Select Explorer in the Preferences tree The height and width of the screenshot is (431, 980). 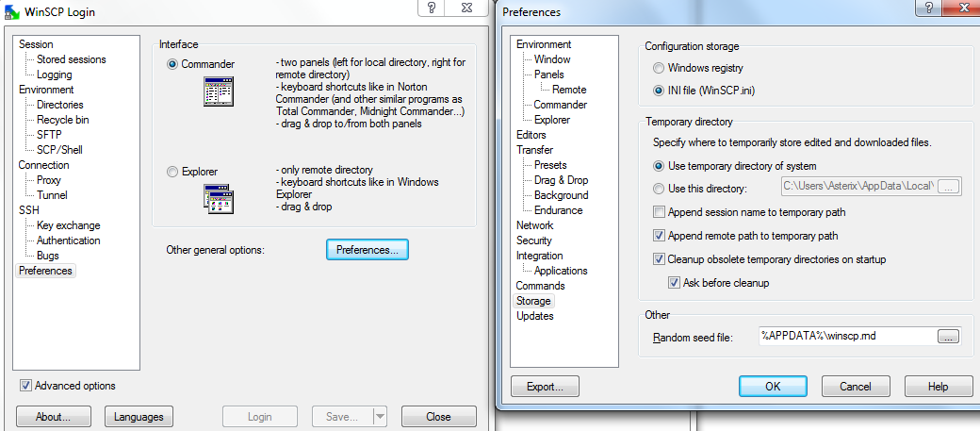552,120
